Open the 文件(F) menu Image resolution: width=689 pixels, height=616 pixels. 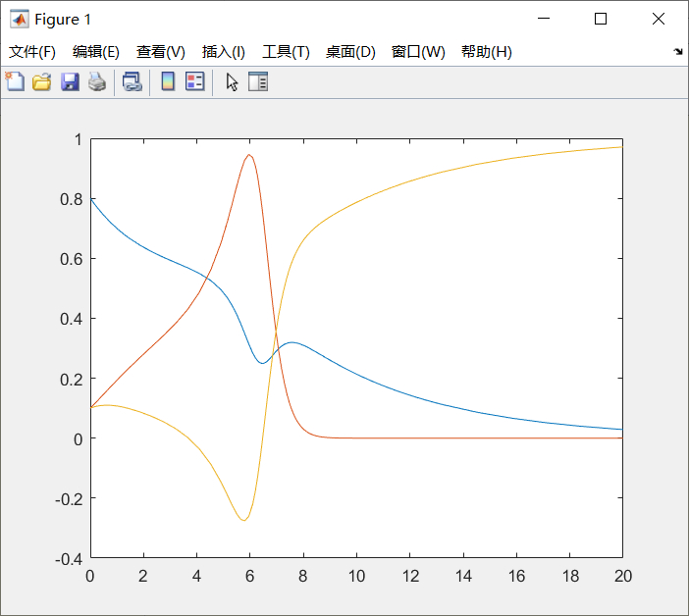32,52
